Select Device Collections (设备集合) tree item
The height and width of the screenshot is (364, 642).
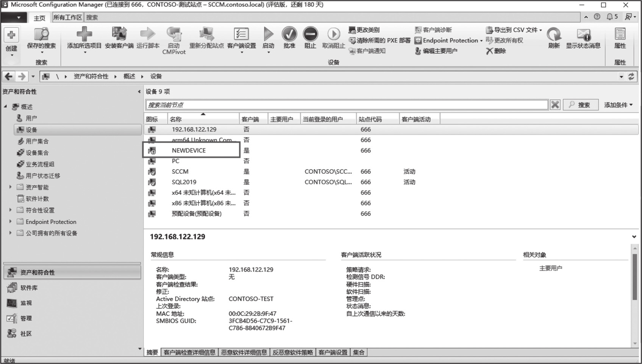point(37,153)
